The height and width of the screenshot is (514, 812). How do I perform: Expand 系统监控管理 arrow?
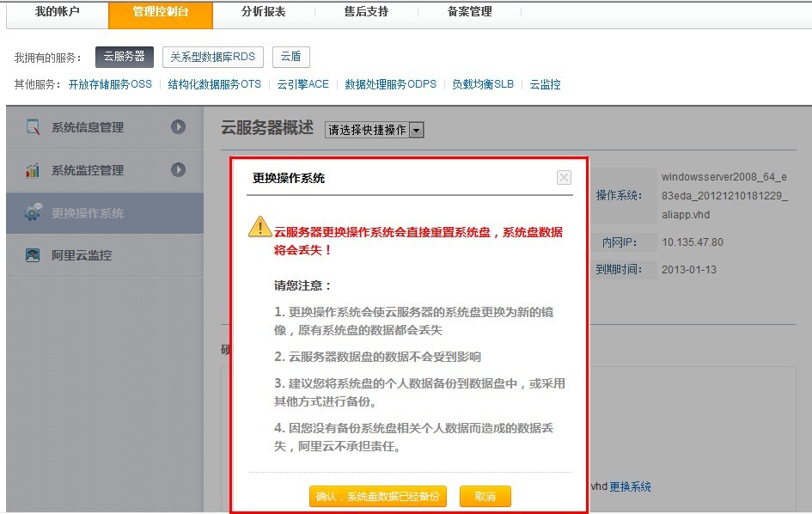click(178, 169)
